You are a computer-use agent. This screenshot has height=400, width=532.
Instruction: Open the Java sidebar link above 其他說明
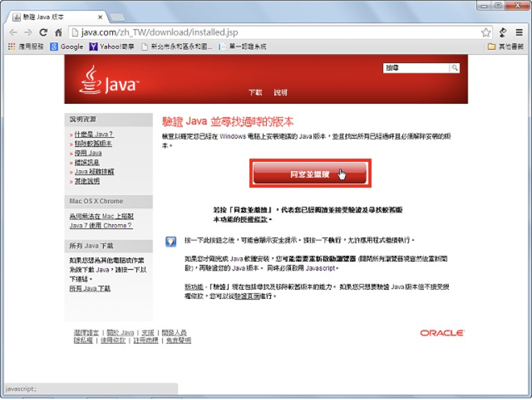[x=94, y=172]
